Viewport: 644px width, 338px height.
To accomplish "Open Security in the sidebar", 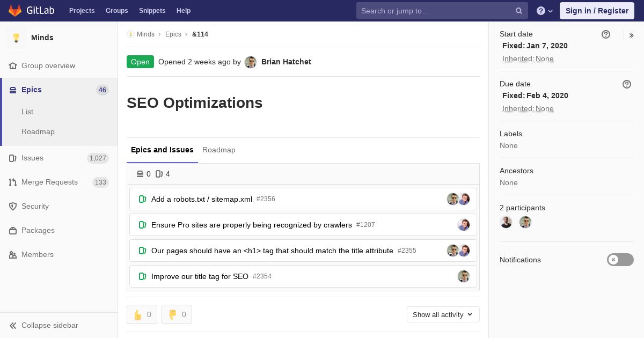I will [35, 206].
